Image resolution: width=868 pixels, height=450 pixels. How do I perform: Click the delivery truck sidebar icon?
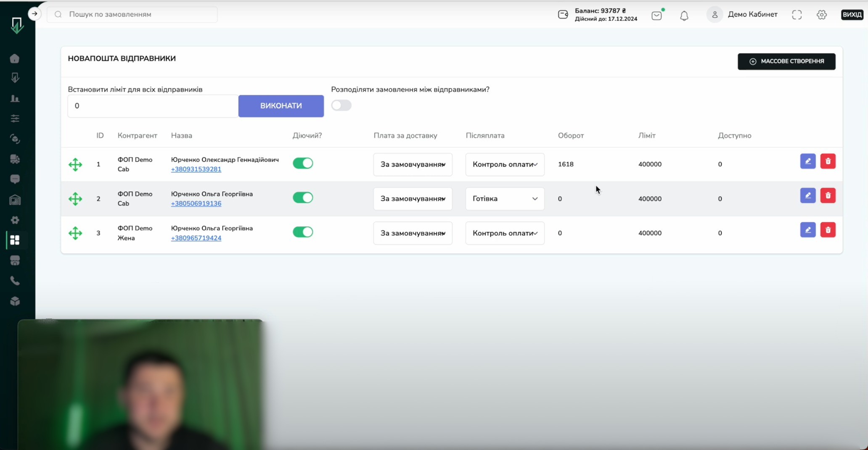pos(15,159)
